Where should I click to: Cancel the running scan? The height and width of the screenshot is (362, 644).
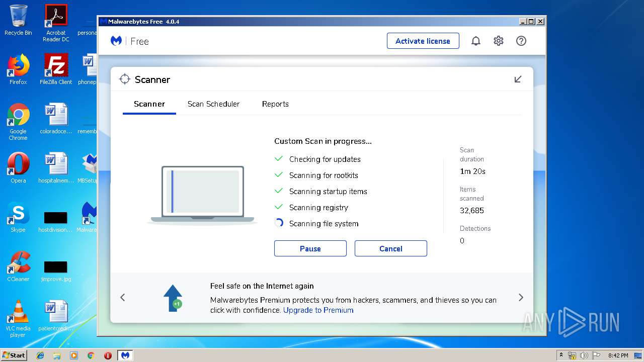[391, 248]
